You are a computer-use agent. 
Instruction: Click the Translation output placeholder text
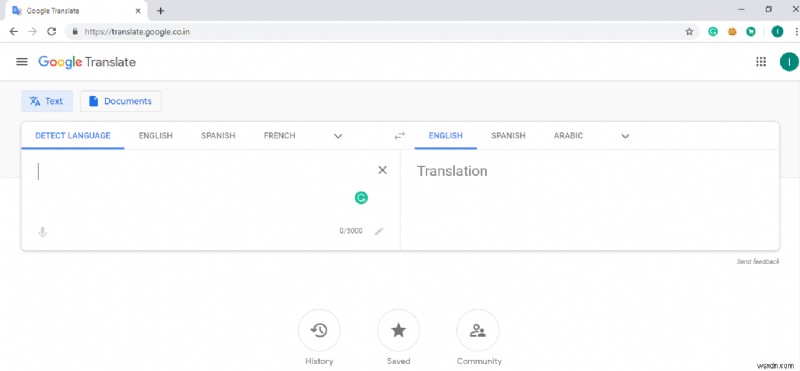point(452,171)
